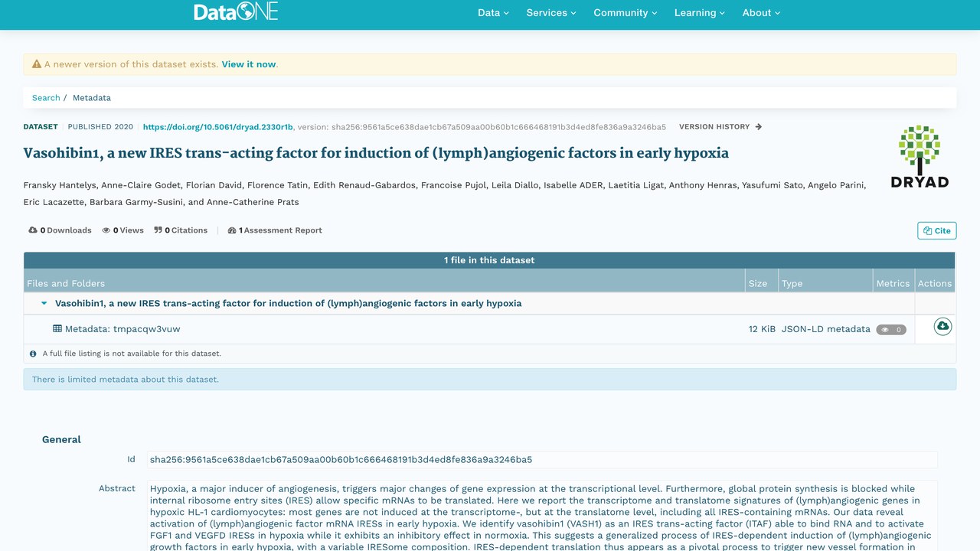The height and width of the screenshot is (551, 980).
Task: Click the 'Metrics' column header
Action: [x=893, y=283]
